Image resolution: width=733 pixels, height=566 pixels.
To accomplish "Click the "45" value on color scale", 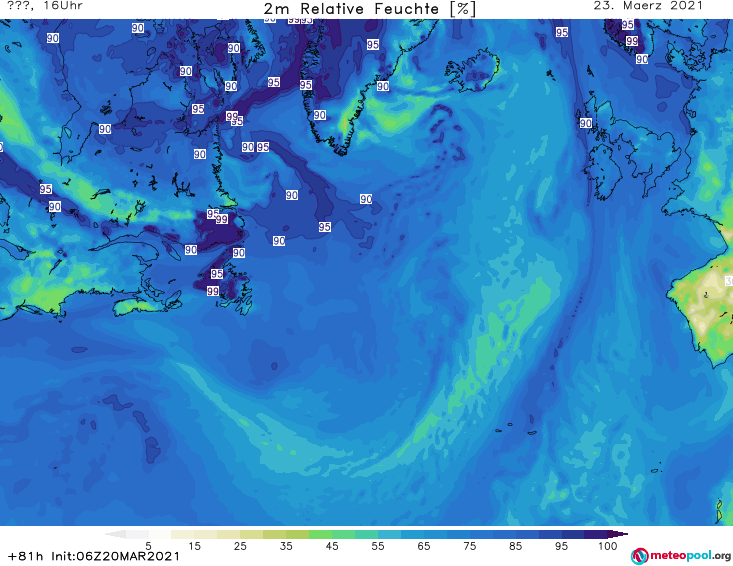I will (332, 546).
